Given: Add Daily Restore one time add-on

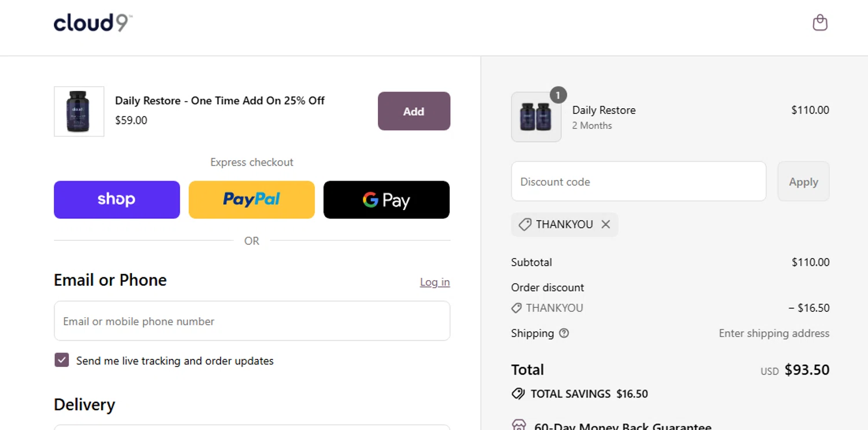Looking at the screenshot, I should pyautogui.click(x=414, y=111).
